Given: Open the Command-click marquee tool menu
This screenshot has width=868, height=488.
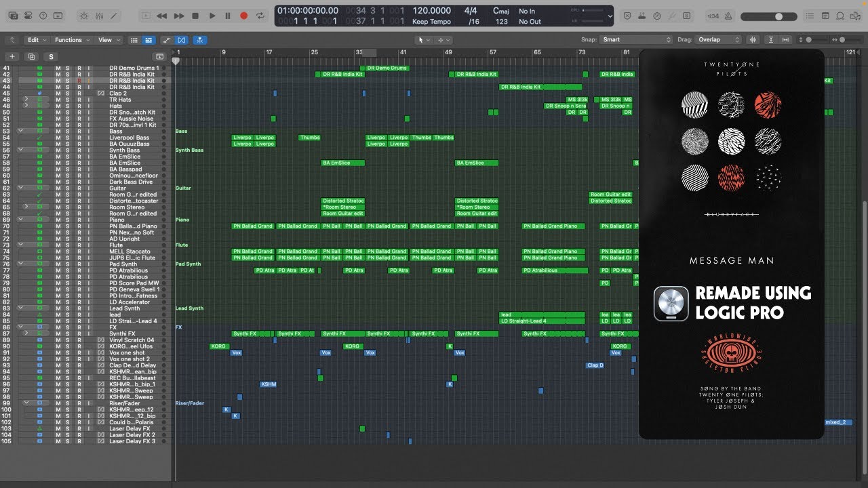Looking at the screenshot, I should [443, 40].
